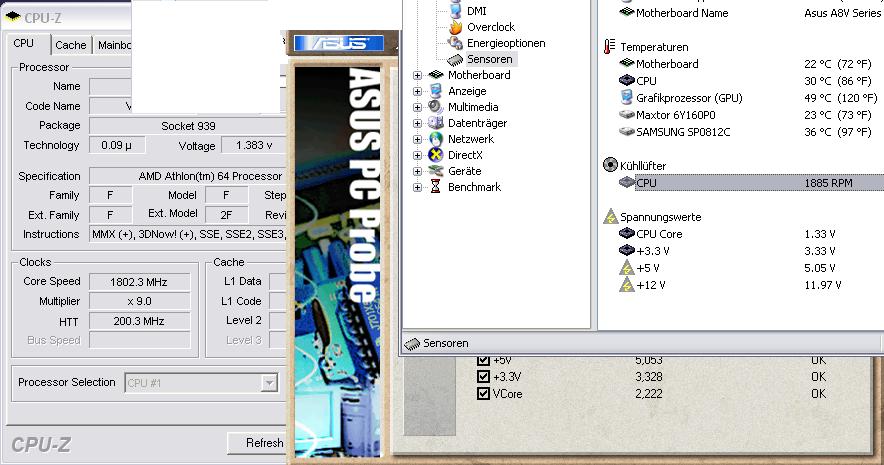Click the Datenträger disk icon
Screen dimensions: 884x465
coord(436,123)
